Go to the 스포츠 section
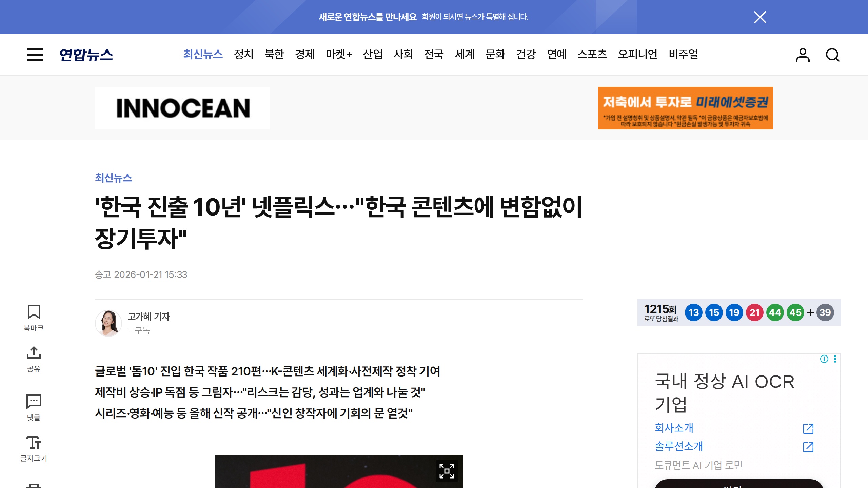This screenshot has width=868, height=488. [592, 54]
